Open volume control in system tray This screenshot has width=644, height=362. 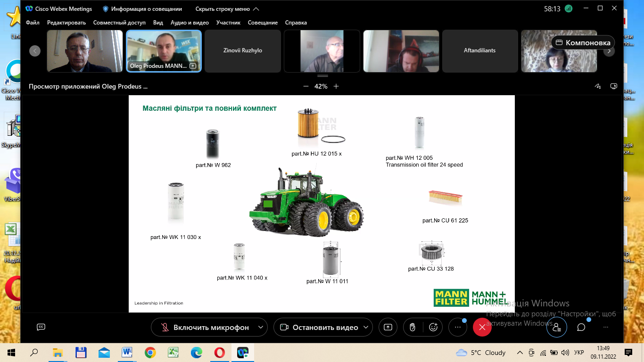click(565, 353)
